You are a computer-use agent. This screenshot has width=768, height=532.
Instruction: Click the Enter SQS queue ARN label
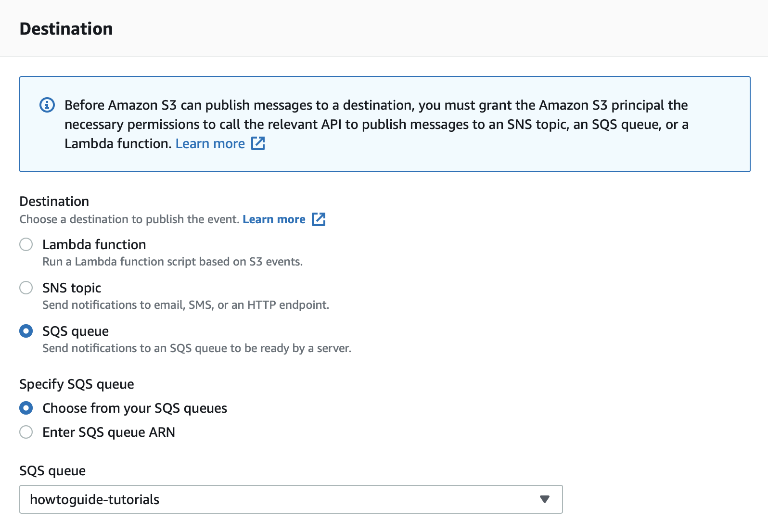point(109,432)
